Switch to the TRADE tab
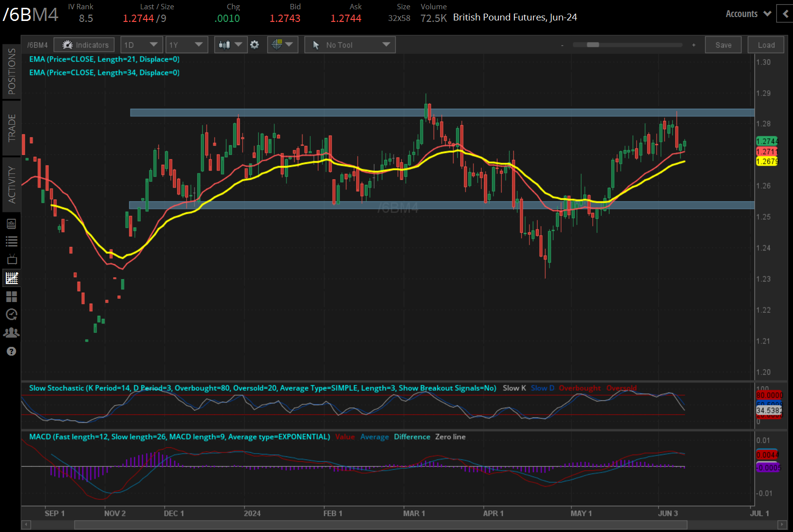The image size is (793, 532). 12,128
